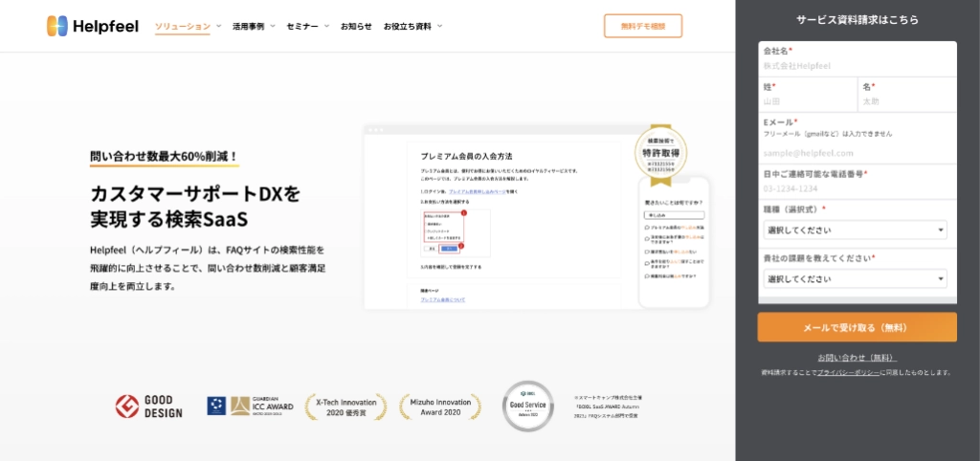Expand the chevron next to ソリューション
The width and height of the screenshot is (980, 461).
coord(219,26)
